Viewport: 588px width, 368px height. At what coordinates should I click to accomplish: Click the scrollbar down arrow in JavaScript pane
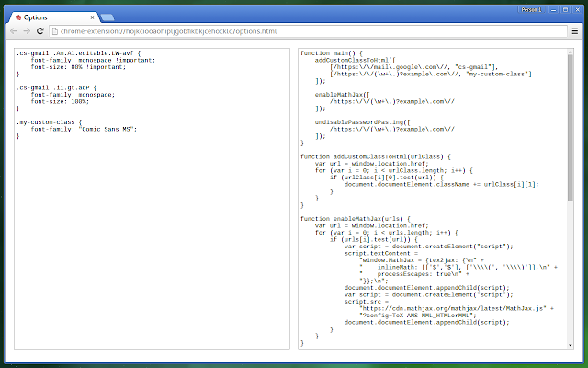pos(571,345)
